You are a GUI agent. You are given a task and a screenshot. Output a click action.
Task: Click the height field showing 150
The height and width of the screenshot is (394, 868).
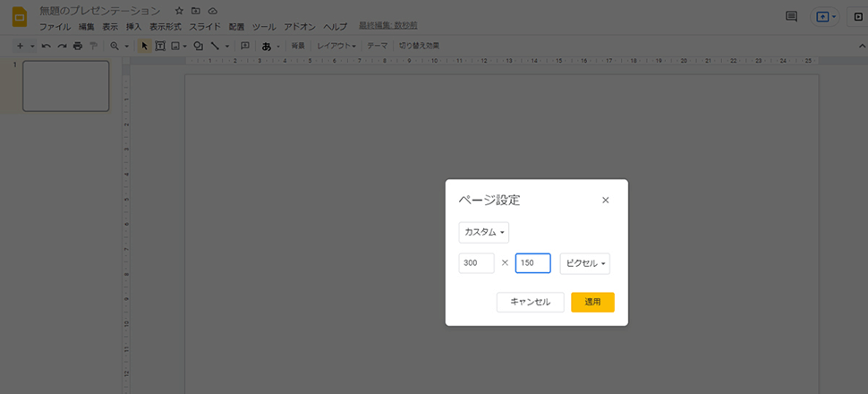click(533, 263)
